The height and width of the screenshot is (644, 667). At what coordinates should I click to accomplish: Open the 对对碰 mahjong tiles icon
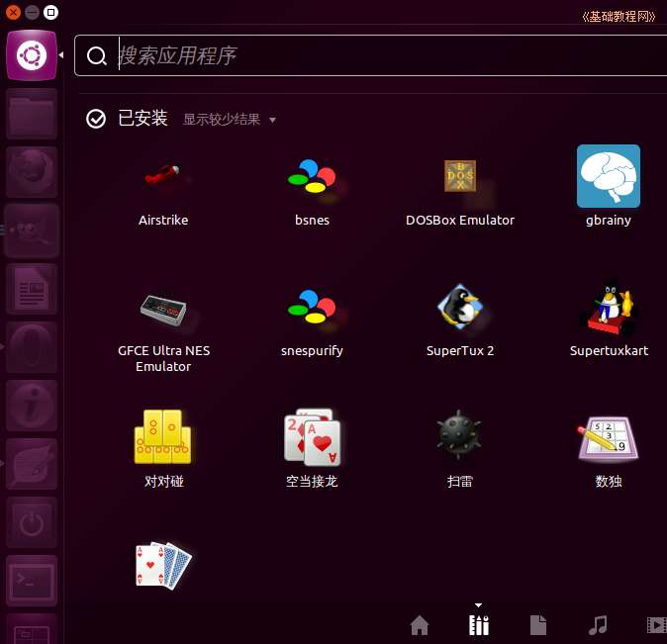[163, 436]
